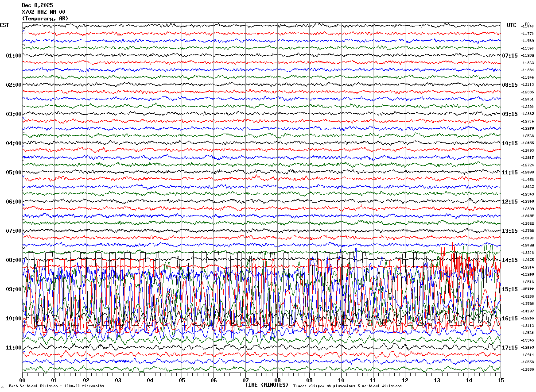Click the DC offset value '-11946'
The image size is (536, 392).
527,78
